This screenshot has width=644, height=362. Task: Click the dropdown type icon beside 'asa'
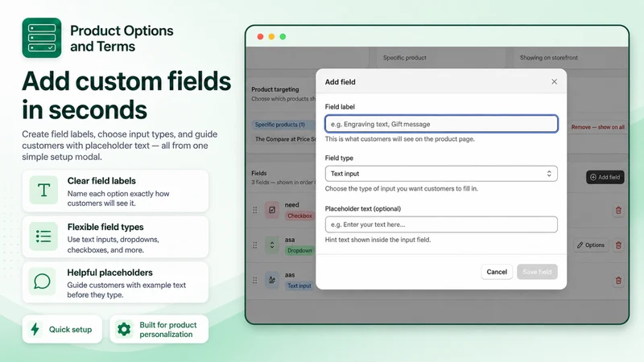pos(272,245)
